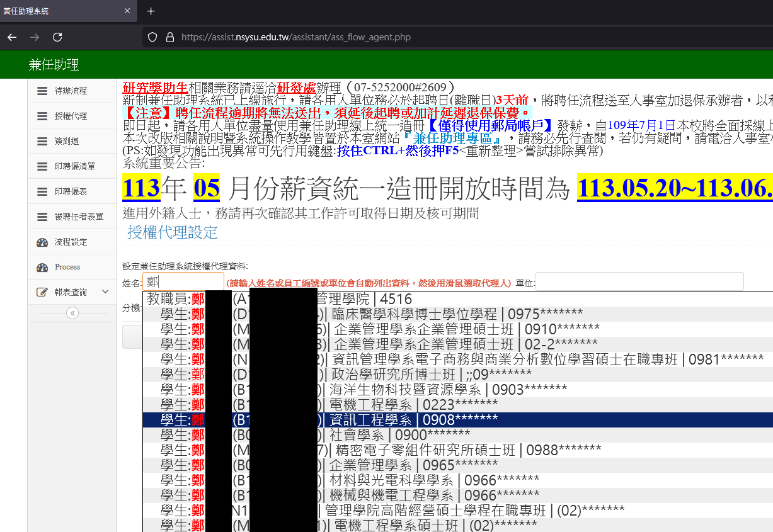Select the 企業管理碩士班 0910 suggestion
Image resolution: width=773 pixels, height=532 pixels.
457,329
